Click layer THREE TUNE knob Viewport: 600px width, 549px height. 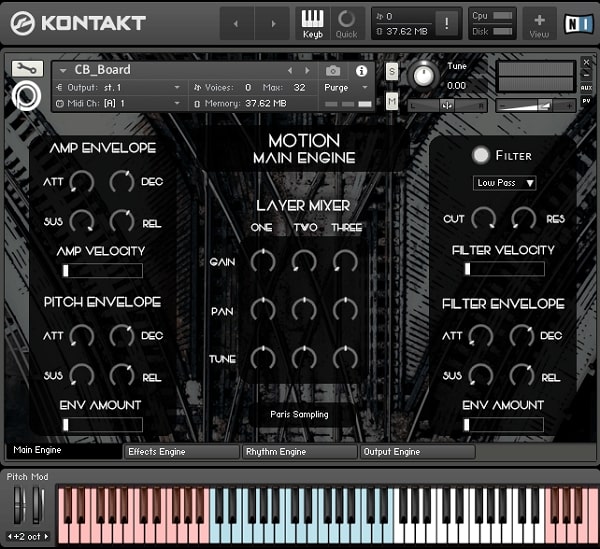(345, 358)
